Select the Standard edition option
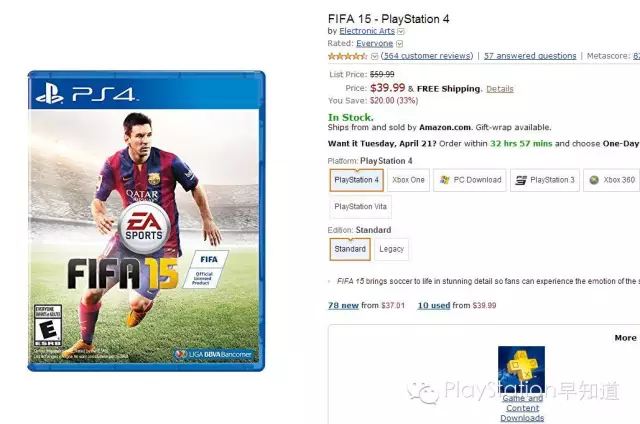The width and height of the screenshot is (640, 424). pyautogui.click(x=350, y=249)
